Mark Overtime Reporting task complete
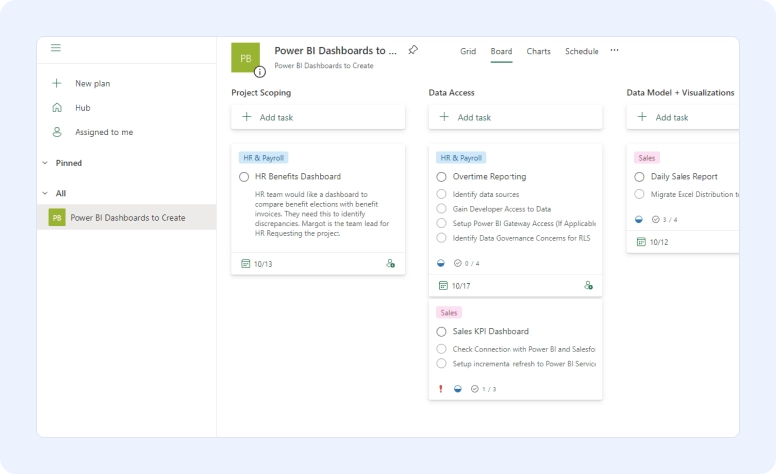The image size is (776, 474). coord(441,177)
